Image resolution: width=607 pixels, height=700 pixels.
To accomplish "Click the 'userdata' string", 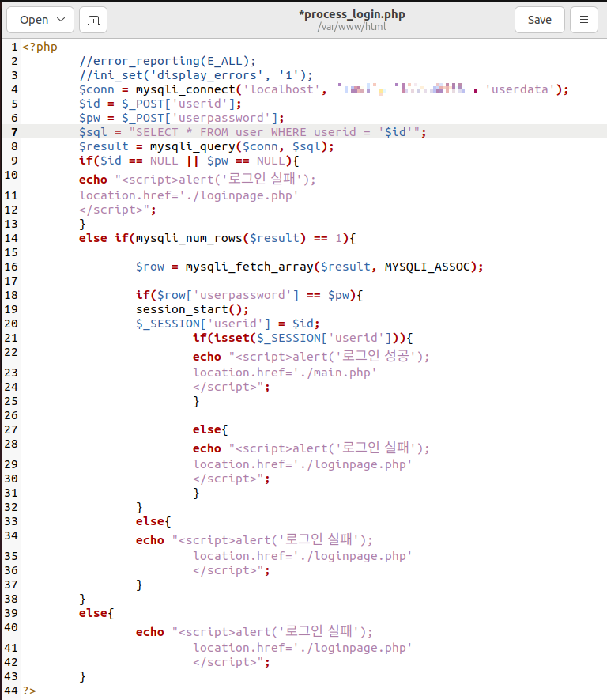I will point(520,89).
